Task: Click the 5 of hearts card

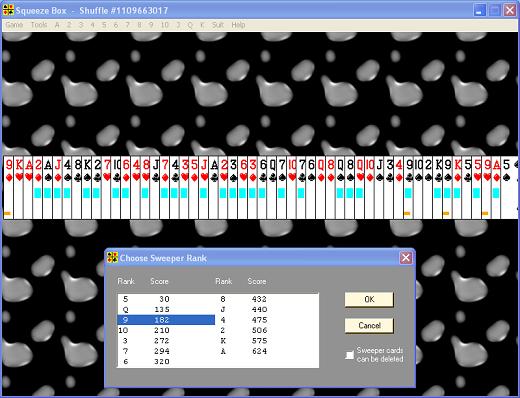Action: 477,188
